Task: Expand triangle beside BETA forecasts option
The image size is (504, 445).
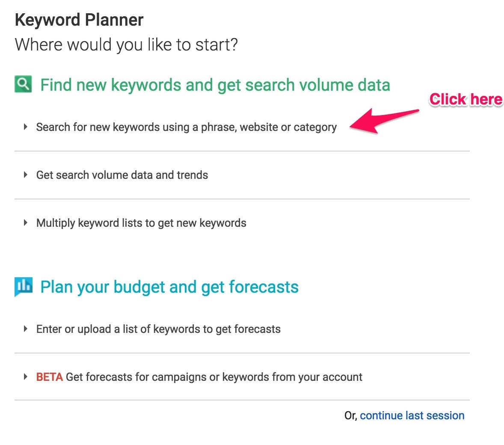Action: tap(26, 377)
